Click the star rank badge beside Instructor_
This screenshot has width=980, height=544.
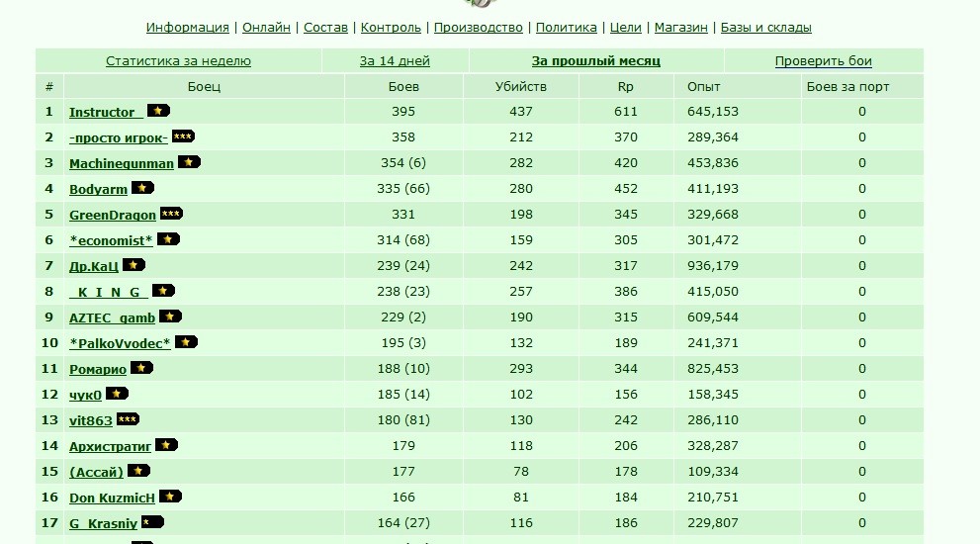coord(158,111)
